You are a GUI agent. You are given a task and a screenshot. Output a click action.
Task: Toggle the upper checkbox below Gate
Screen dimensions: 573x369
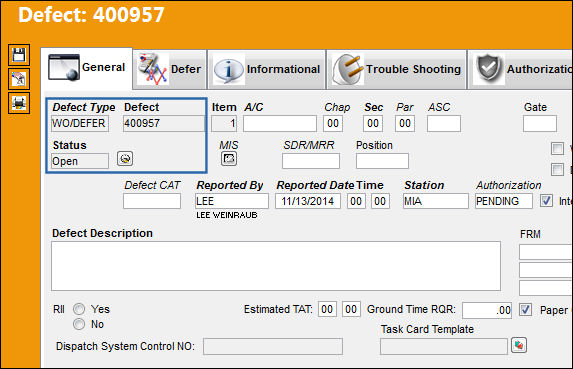(x=557, y=148)
